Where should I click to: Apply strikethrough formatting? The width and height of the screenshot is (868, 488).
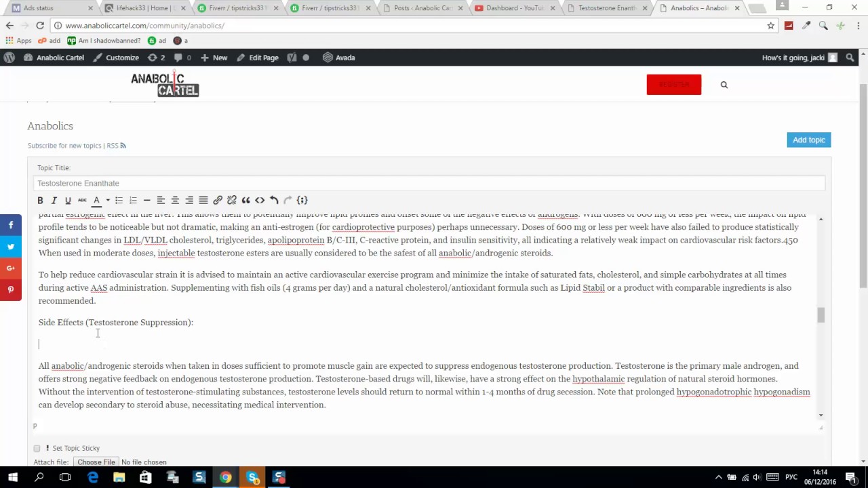82,200
